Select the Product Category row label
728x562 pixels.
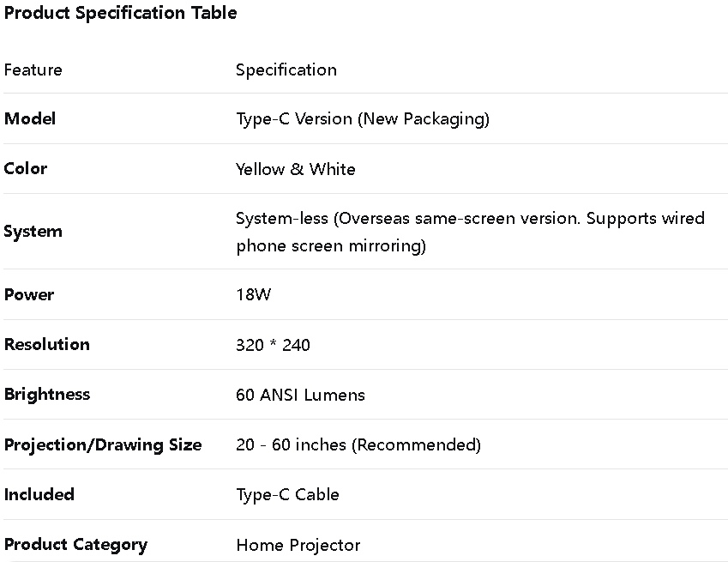point(75,545)
